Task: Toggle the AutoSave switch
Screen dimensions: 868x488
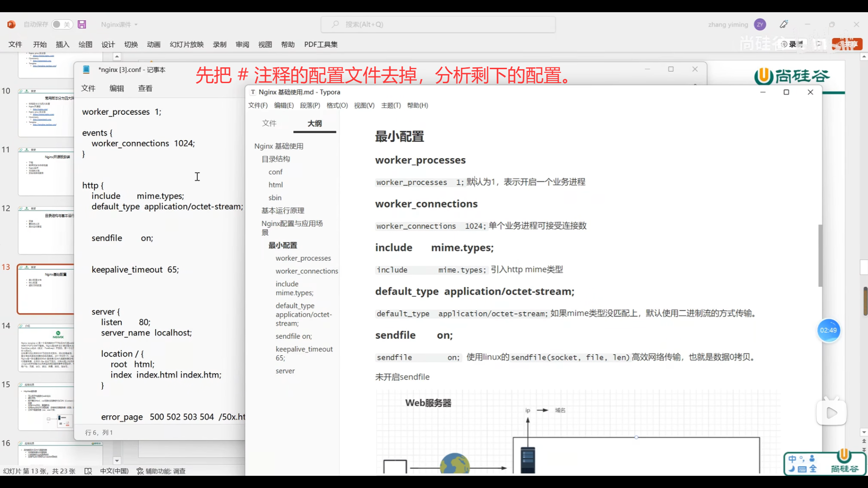Action: click(x=61, y=24)
